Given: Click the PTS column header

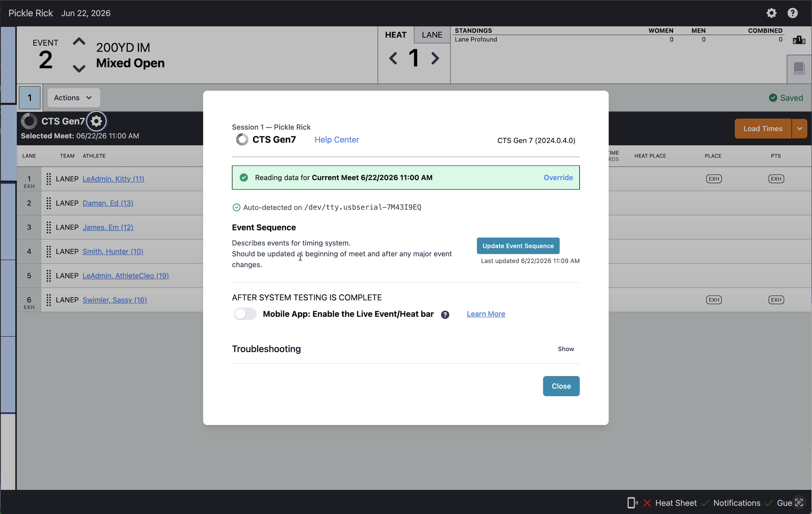Looking at the screenshot, I should (776, 156).
